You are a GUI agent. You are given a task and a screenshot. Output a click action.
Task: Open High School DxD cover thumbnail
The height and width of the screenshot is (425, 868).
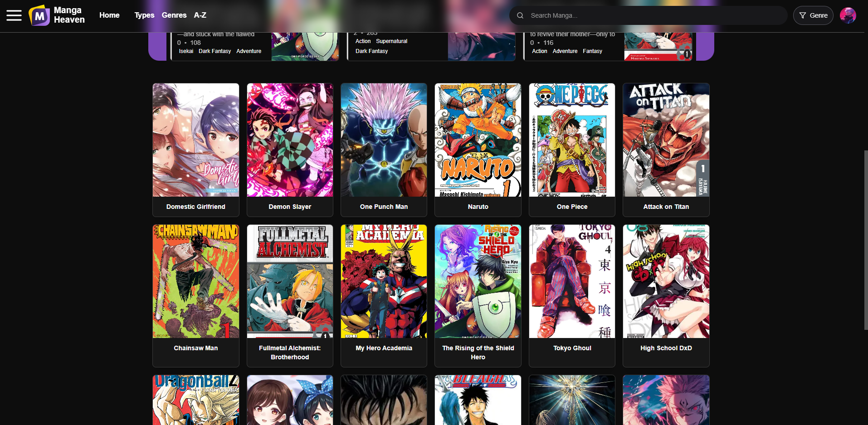click(x=666, y=281)
